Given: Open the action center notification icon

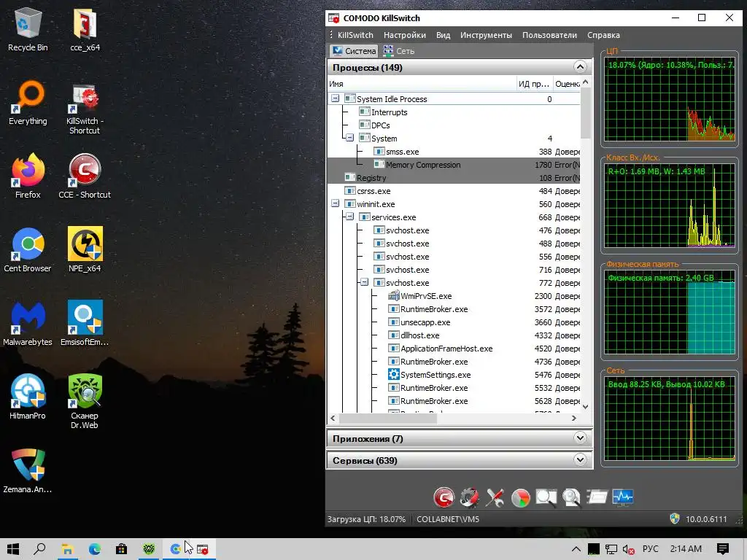Looking at the screenshot, I should coord(722,549).
